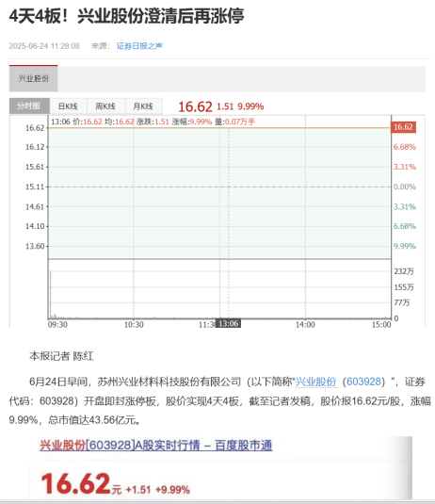
Task: Open the 兴业股份 stock link in article
Action: (x=315, y=382)
